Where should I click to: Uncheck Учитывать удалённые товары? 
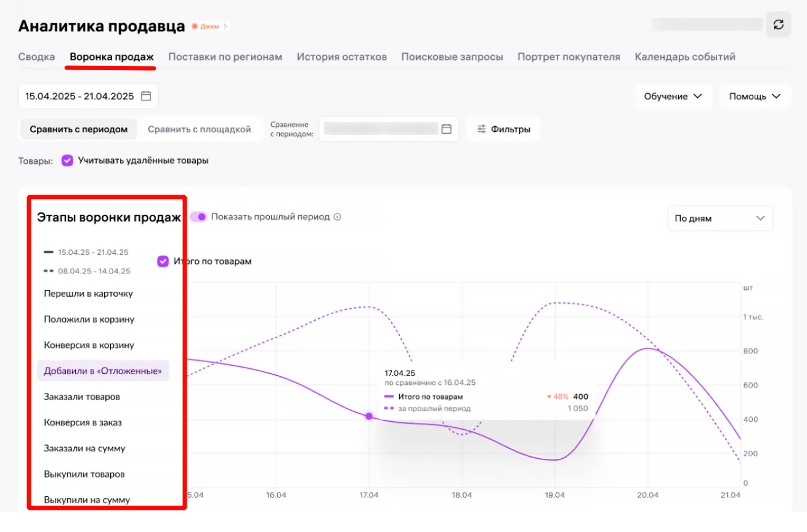pos(67,159)
